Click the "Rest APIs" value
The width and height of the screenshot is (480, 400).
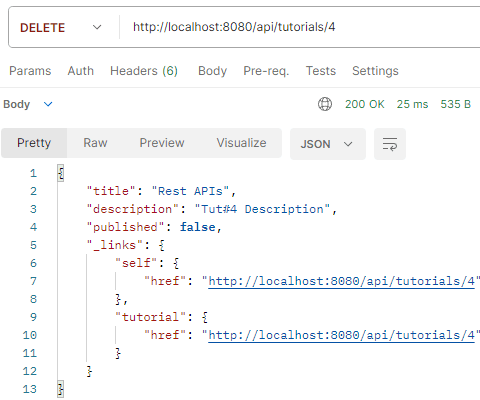pos(190,191)
